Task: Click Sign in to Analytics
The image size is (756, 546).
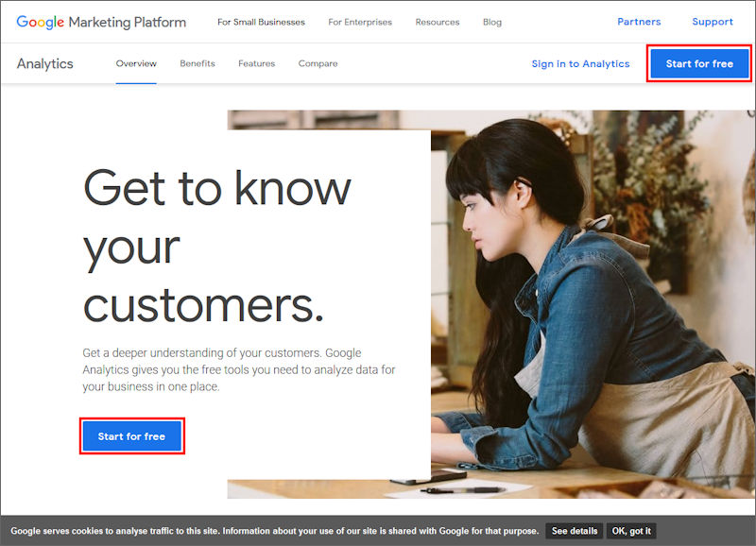Action: [580, 63]
